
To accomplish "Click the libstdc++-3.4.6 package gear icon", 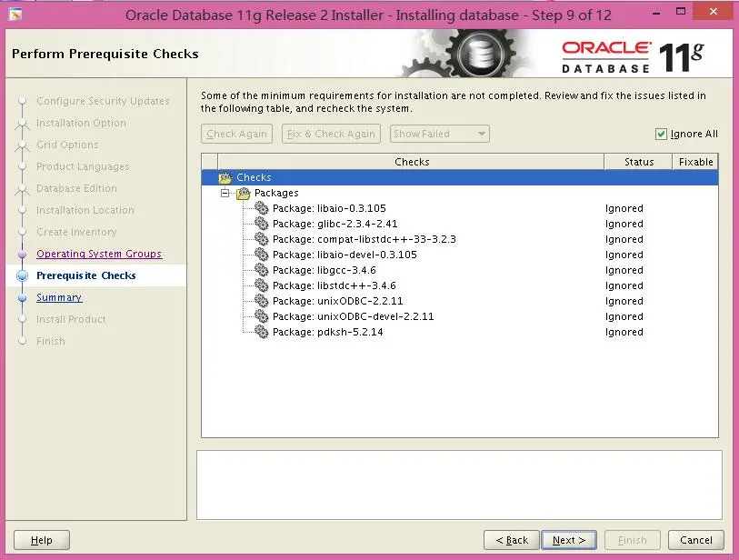I will pos(262,285).
